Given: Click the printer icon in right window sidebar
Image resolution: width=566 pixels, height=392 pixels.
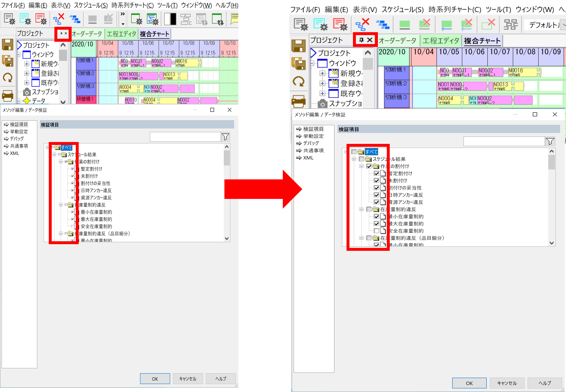Looking at the screenshot, I should (298, 101).
